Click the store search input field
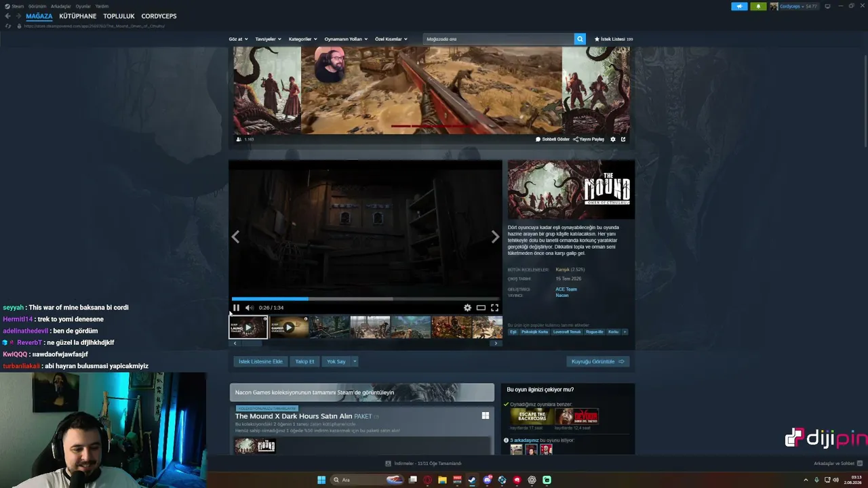 (498, 39)
